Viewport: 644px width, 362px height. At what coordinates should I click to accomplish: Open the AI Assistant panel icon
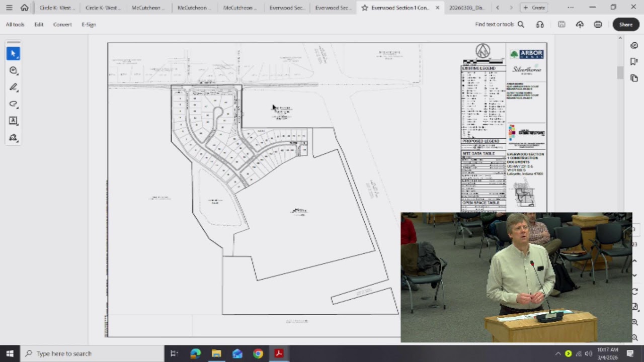click(634, 45)
